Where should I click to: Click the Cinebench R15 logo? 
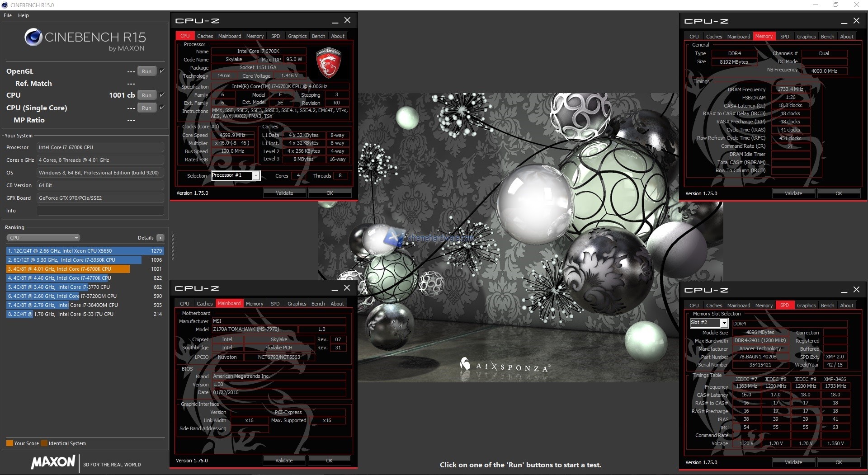click(x=33, y=38)
